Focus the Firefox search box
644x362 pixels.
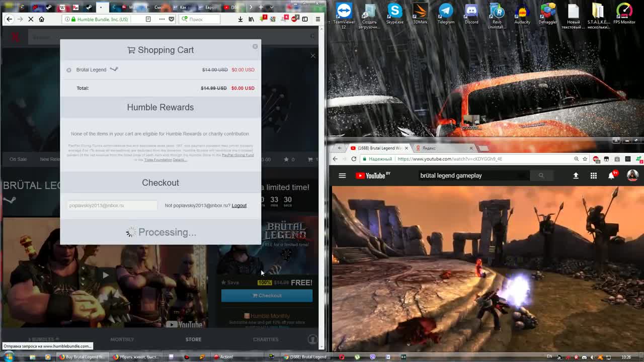point(200,19)
